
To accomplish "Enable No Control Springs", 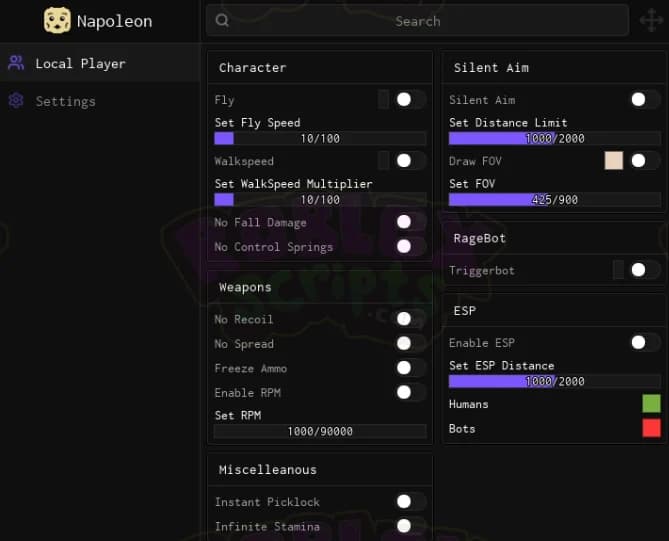I will pyautogui.click(x=410, y=246).
